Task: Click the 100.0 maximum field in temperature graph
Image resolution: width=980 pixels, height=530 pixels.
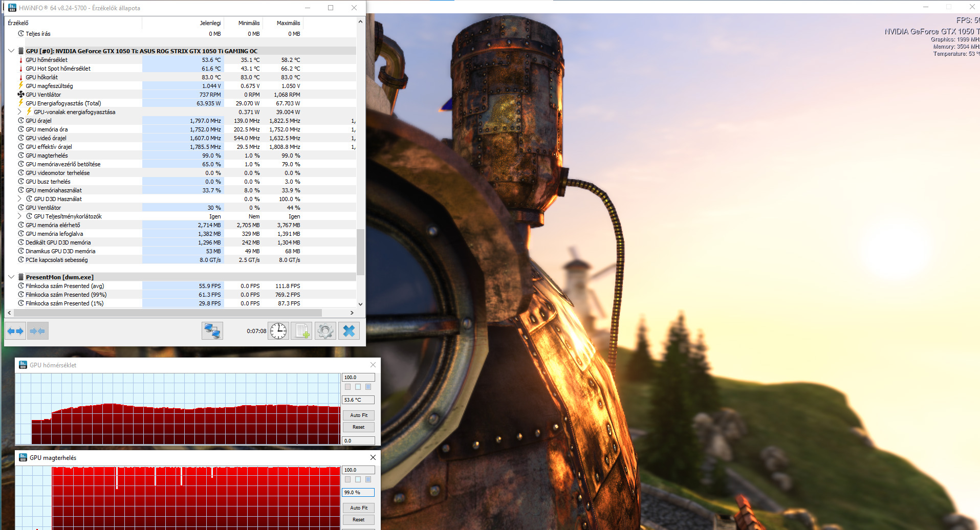Action: coord(358,378)
